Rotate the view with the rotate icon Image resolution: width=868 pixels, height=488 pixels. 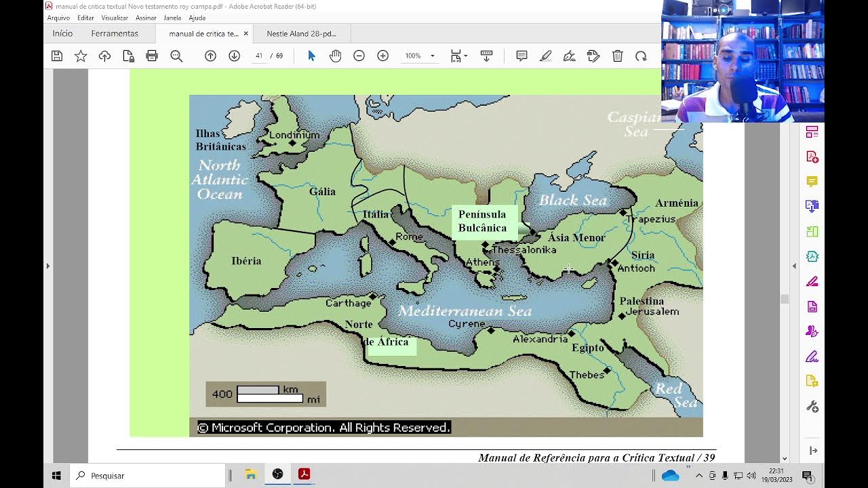click(x=641, y=56)
